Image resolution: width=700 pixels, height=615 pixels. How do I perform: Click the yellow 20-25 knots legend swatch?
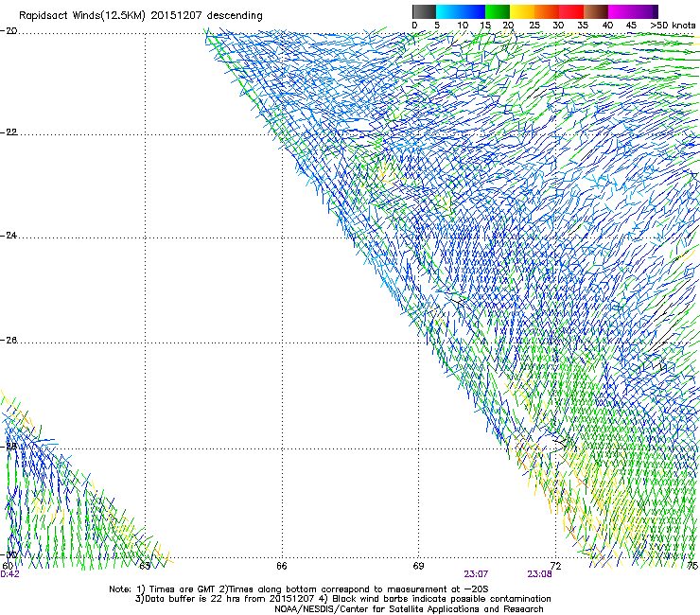tap(522, 11)
